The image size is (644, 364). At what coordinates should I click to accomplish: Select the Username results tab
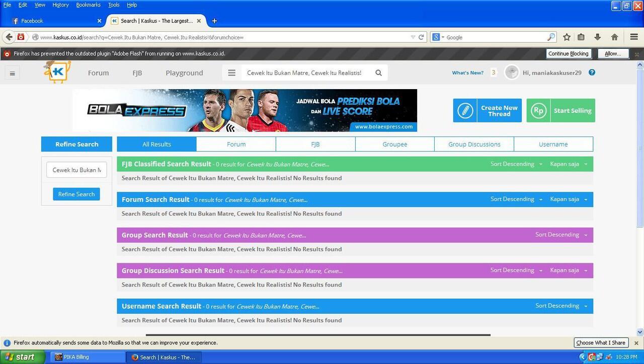coord(553,144)
